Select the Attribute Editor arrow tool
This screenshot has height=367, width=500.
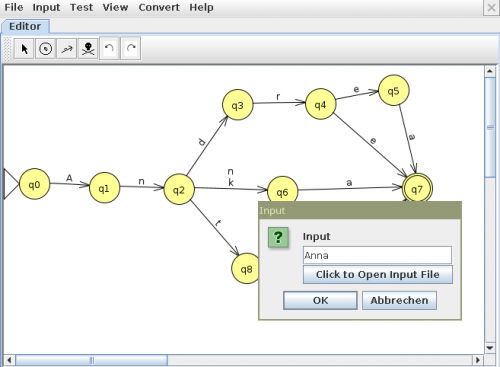24,49
